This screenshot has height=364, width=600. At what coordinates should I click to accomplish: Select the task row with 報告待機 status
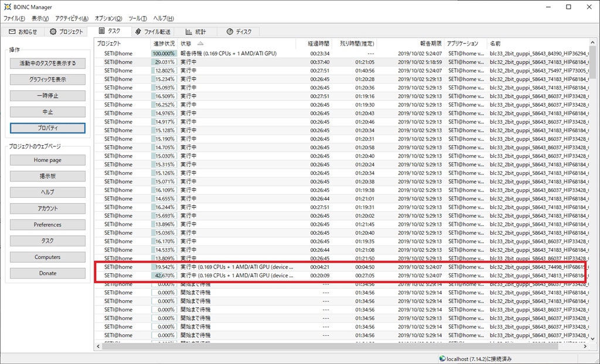342,53
